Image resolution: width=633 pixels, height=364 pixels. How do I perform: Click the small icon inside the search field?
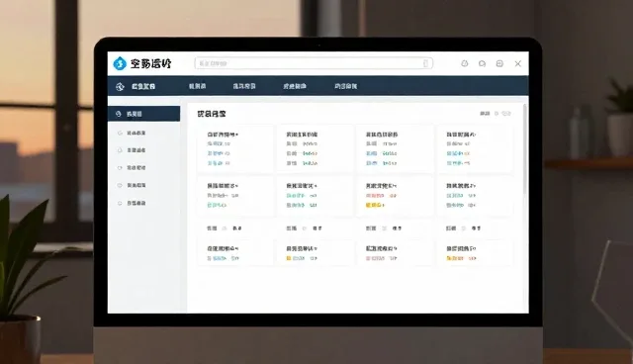point(425,63)
